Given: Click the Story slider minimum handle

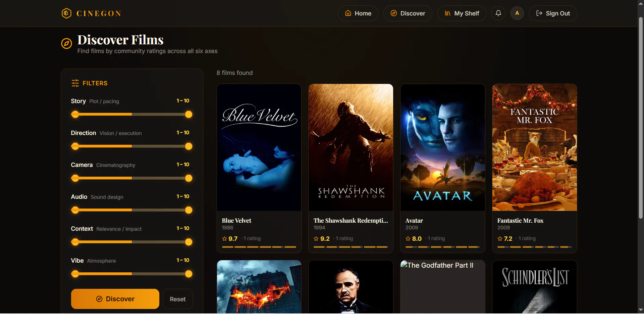Looking at the screenshot, I should coord(75,115).
